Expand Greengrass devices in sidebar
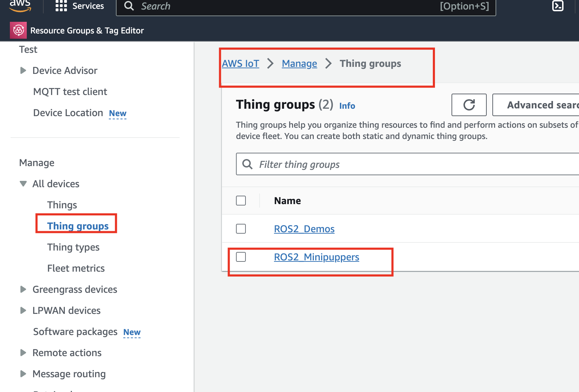 click(23, 289)
